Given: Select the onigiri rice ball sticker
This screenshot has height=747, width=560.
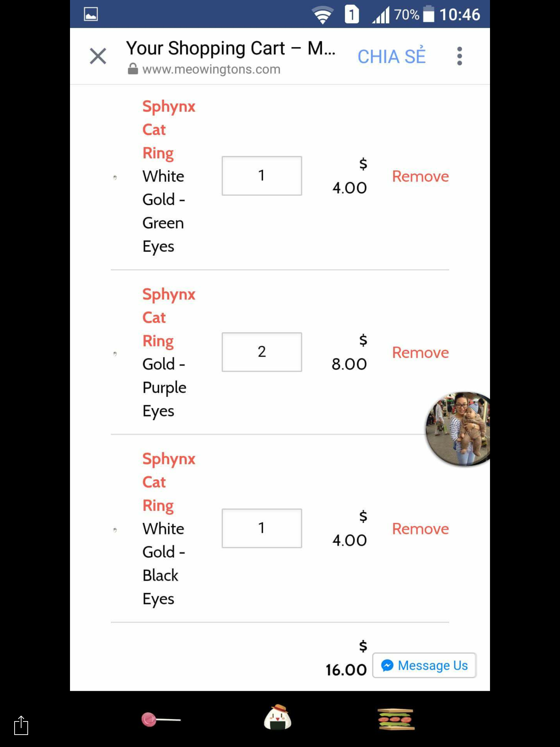Looking at the screenshot, I should click(278, 717).
